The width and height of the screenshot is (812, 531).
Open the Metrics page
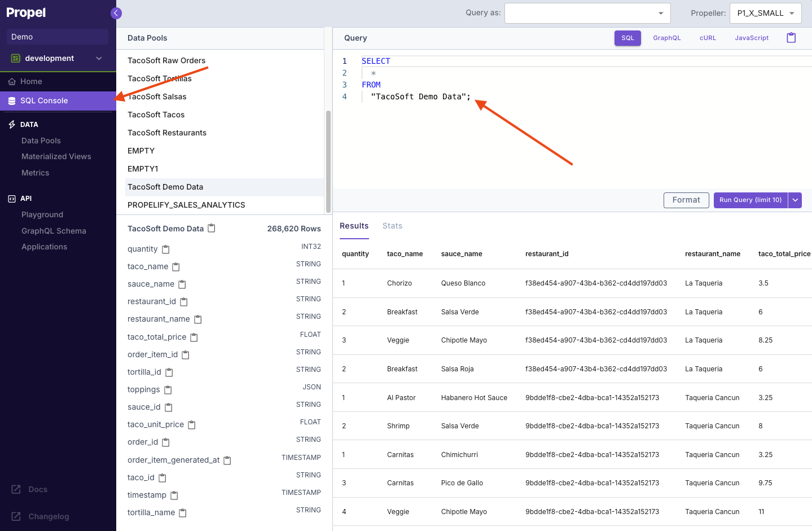pyautogui.click(x=35, y=172)
